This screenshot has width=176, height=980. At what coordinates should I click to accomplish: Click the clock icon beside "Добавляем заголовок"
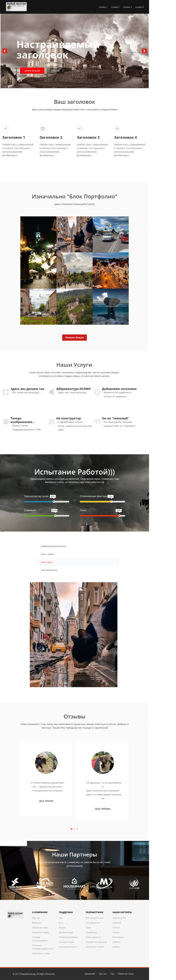[97, 392]
